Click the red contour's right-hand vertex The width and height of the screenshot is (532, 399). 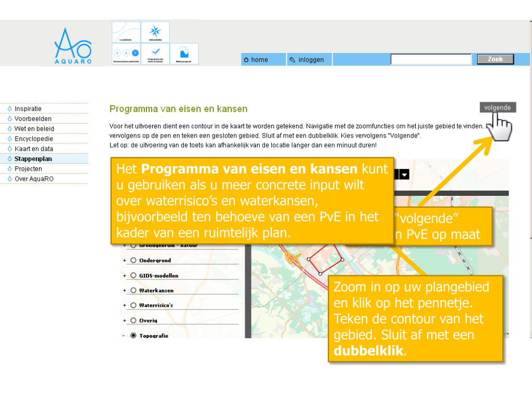point(342,260)
